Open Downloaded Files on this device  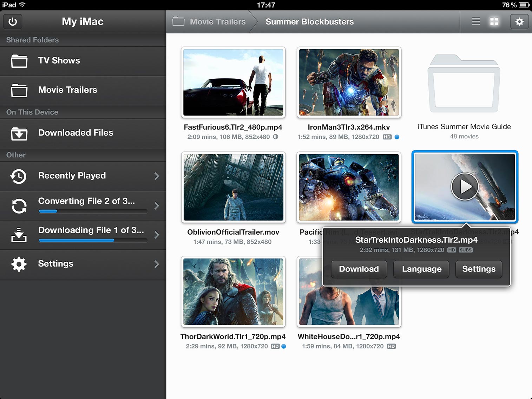click(x=75, y=133)
